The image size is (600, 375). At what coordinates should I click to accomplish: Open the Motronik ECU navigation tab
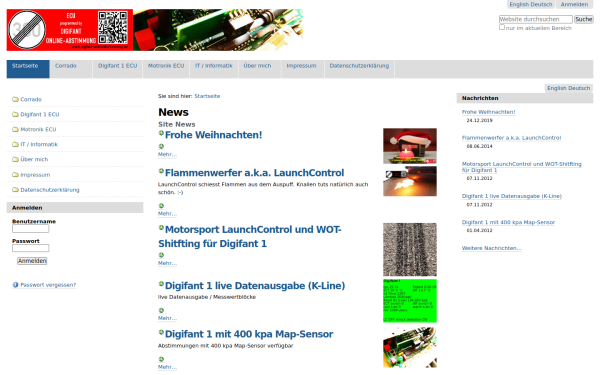tap(166, 69)
